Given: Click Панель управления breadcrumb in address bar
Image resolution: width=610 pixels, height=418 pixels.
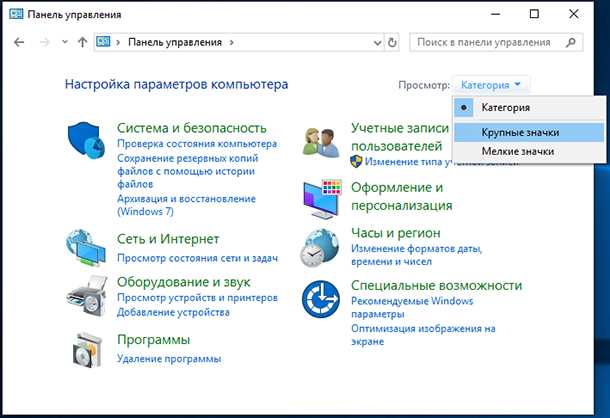Looking at the screenshot, I should [x=175, y=42].
